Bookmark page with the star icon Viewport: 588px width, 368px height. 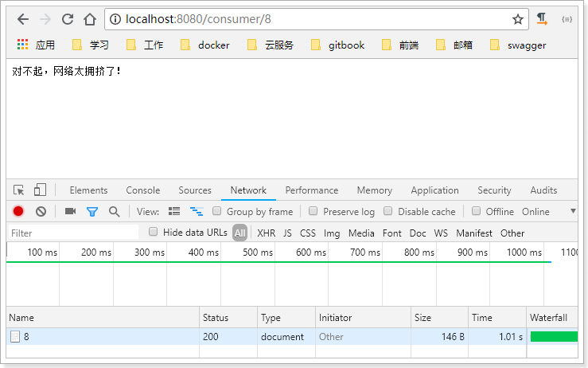pos(517,19)
